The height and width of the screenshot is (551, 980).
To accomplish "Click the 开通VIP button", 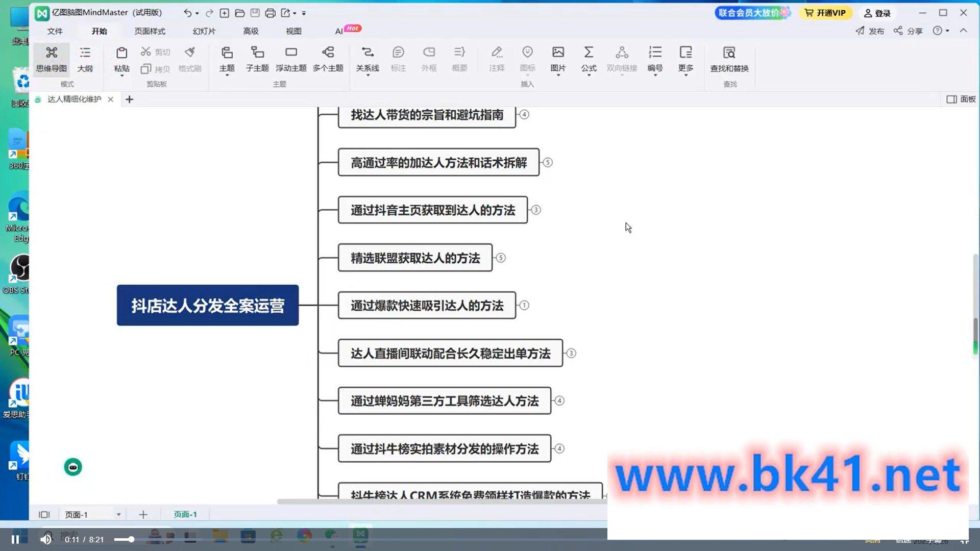I will (825, 13).
